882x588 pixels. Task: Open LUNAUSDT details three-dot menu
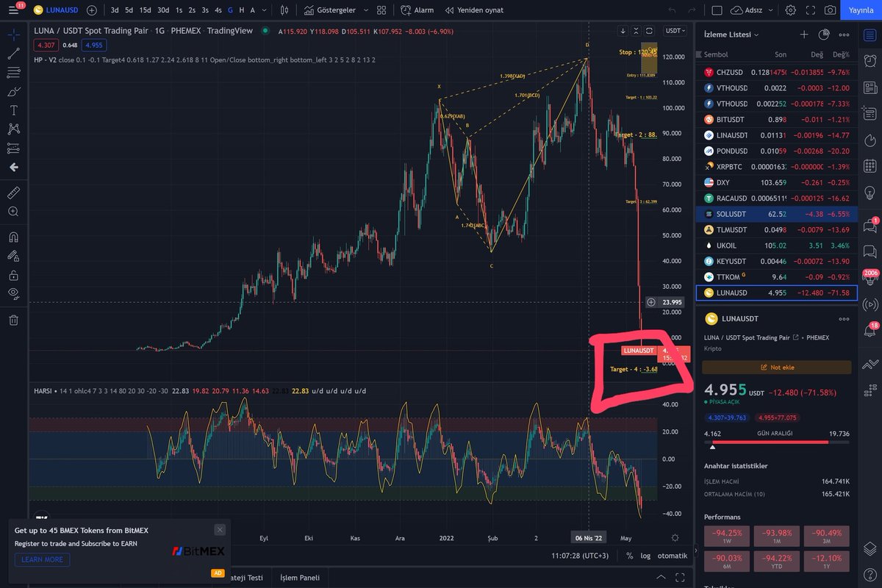tap(844, 319)
